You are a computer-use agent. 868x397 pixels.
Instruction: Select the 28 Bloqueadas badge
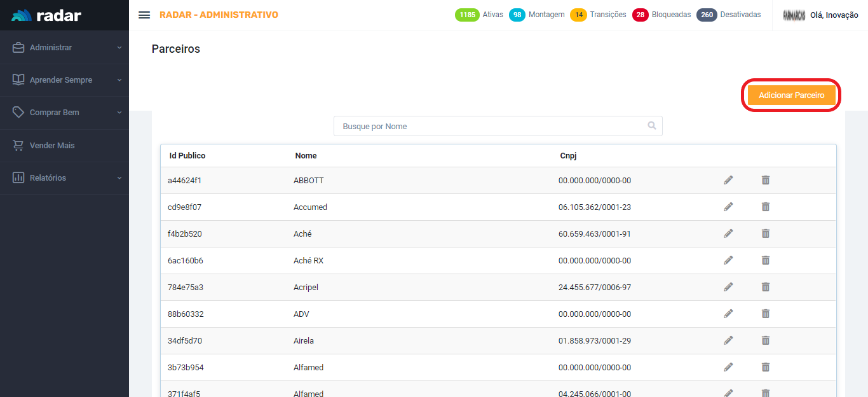(x=640, y=15)
